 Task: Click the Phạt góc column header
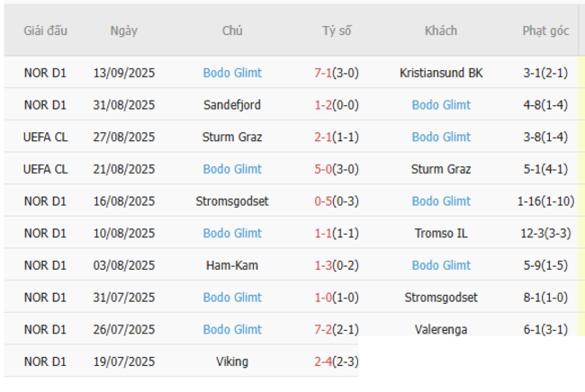click(545, 31)
